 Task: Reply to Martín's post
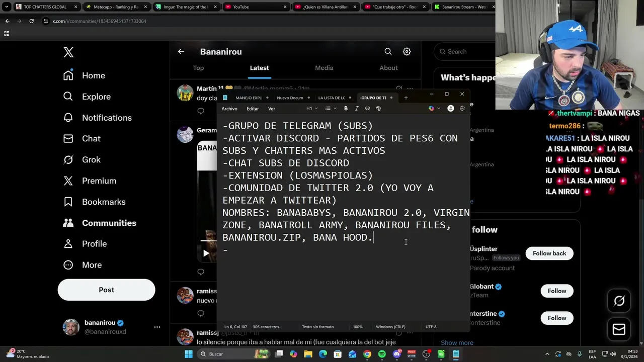click(x=201, y=111)
